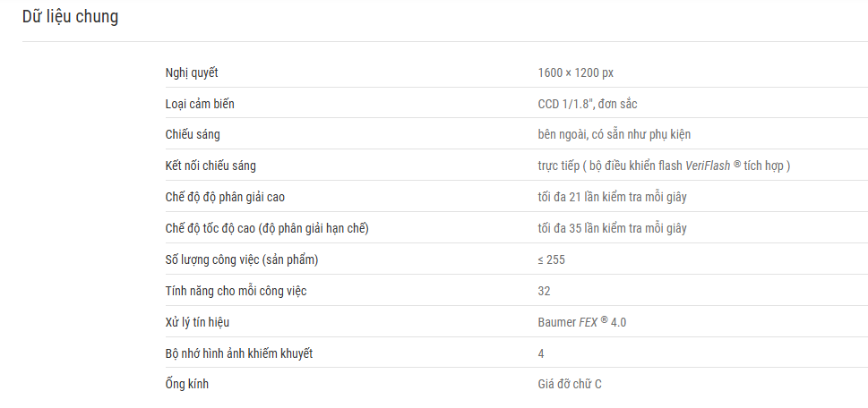Click the 'Chiếu sáng' row label
The height and width of the screenshot is (408, 868).
(193, 134)
